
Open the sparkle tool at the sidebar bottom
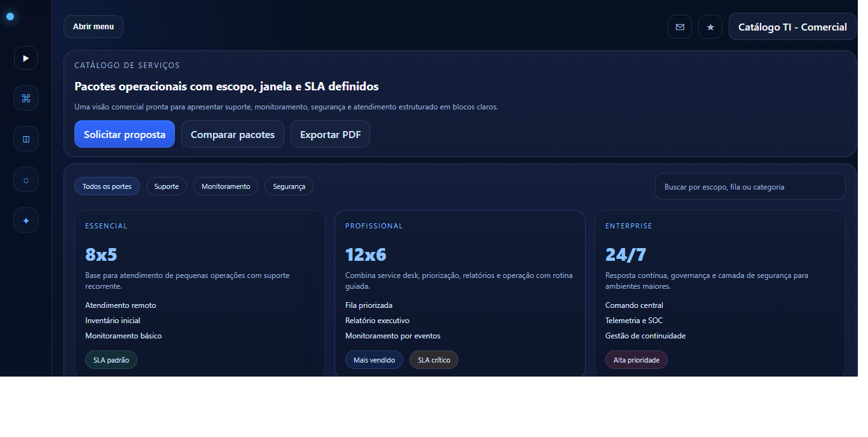25,220
